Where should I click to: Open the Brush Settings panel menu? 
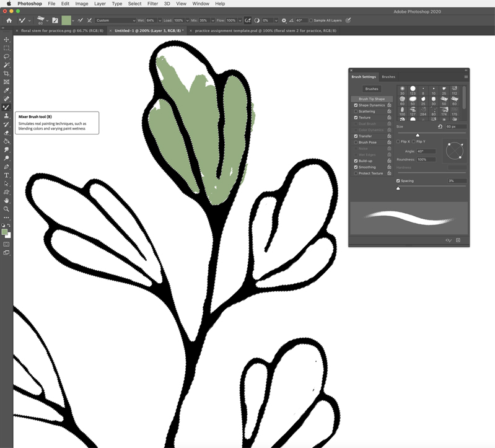[x=466, y=77]
